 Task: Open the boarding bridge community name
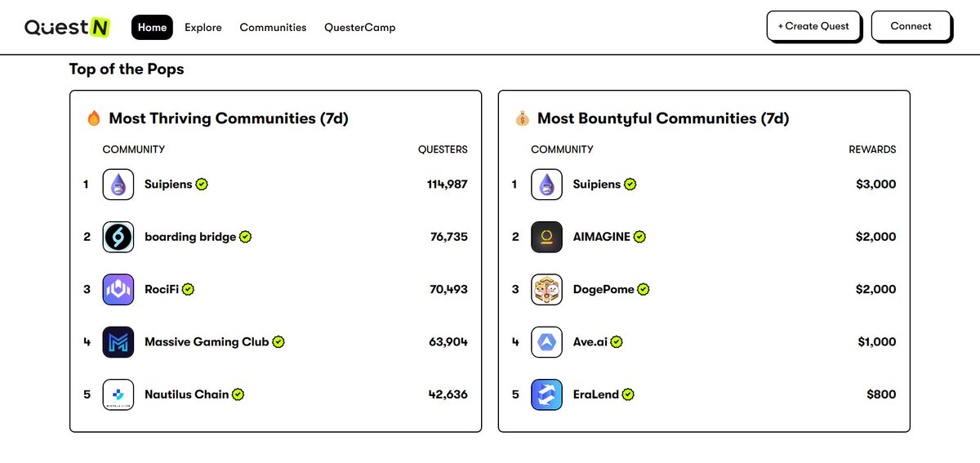tap(190, 237)
